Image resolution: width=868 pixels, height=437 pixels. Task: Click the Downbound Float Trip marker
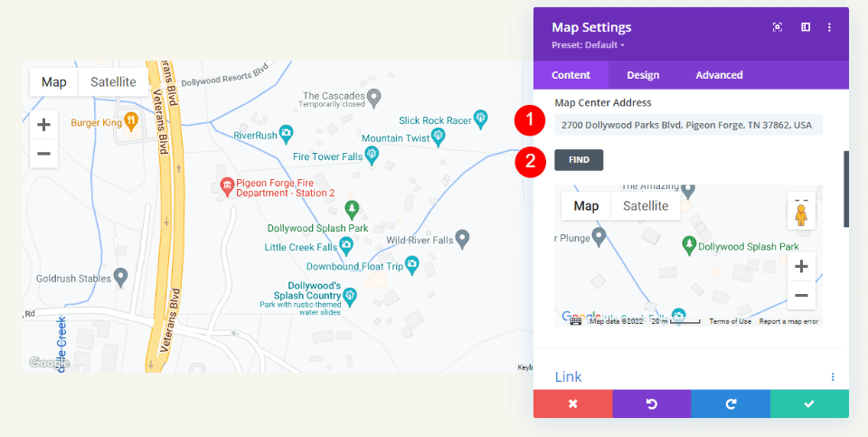point(411,264)
